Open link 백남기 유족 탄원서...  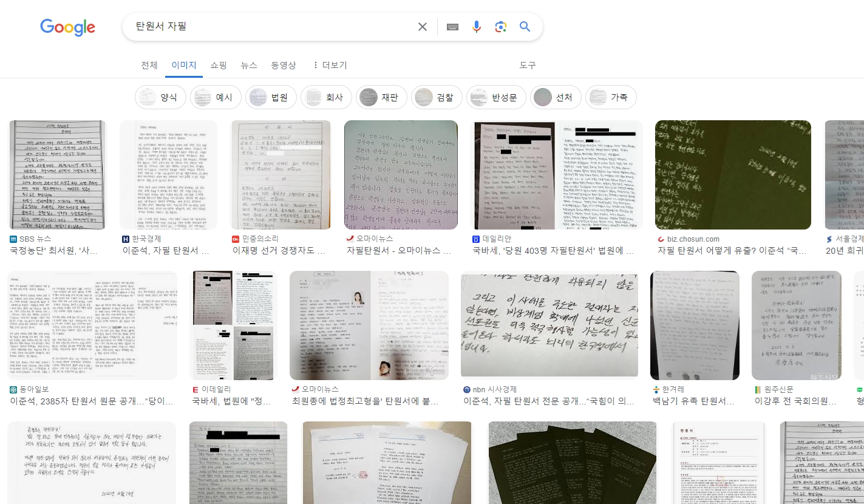(x=693, y=401)
